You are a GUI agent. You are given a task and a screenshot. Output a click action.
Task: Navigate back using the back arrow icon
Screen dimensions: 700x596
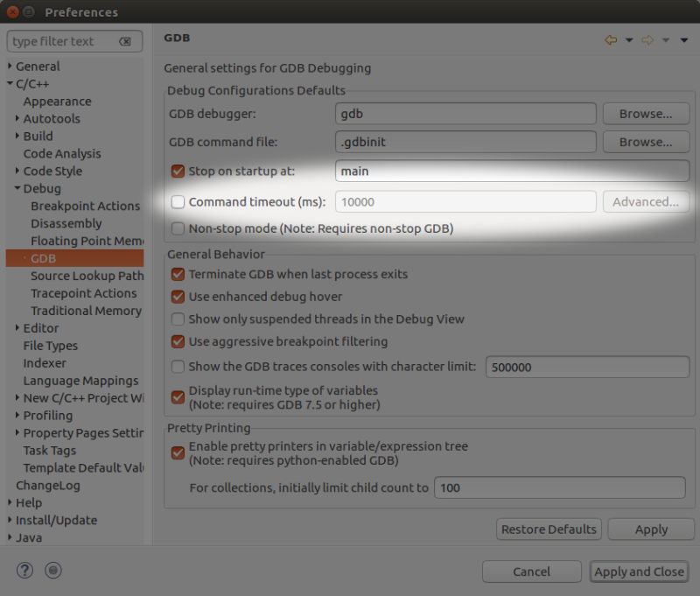pos(612,40)
